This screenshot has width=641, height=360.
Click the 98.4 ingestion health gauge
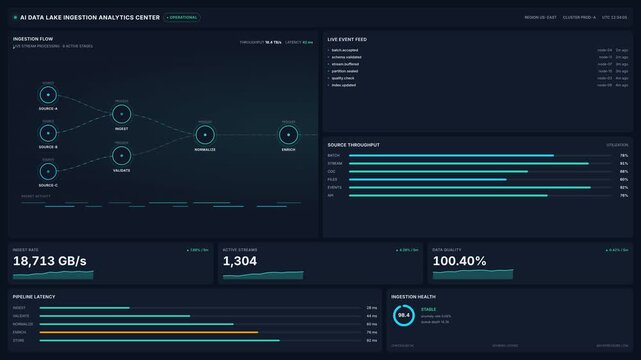pos(403,315)
